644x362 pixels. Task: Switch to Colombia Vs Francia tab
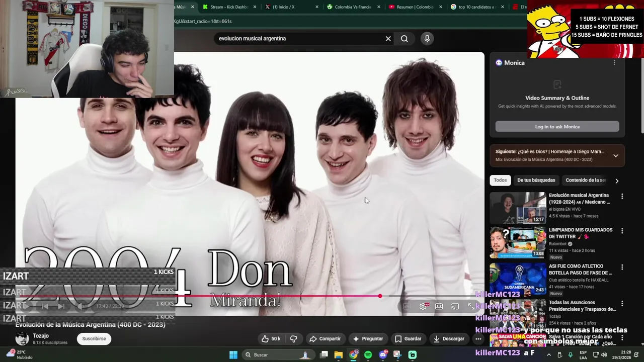(x=352, y=7)
